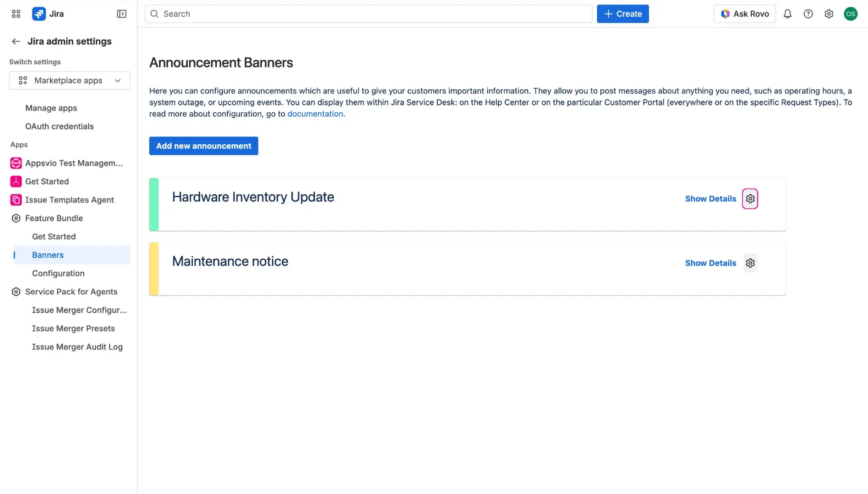The height and width of the screenshot is (494, 868).
Task: Switch to the Configuration page
Action: (x=58, y=273)
